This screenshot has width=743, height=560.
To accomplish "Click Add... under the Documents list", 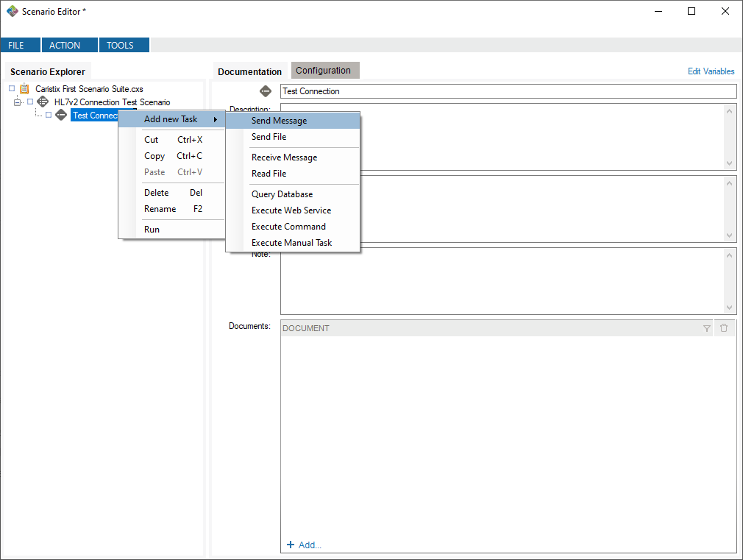I will [304, 545].
